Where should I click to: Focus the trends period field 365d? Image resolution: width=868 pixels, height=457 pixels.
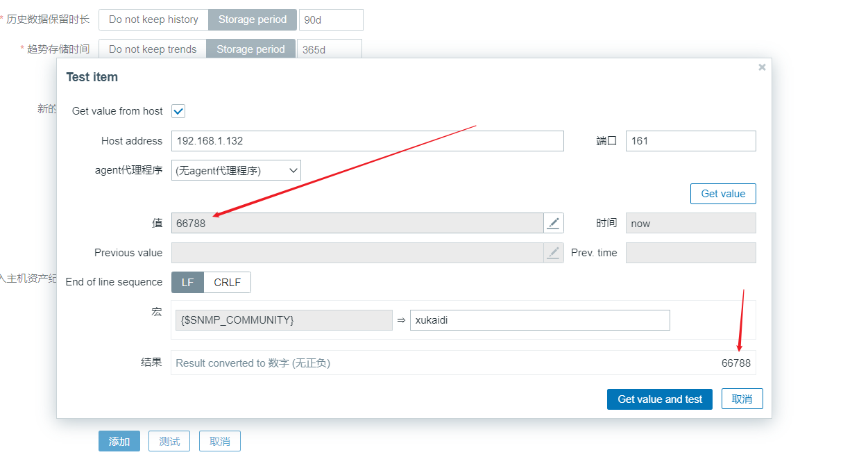pos(330,49)
